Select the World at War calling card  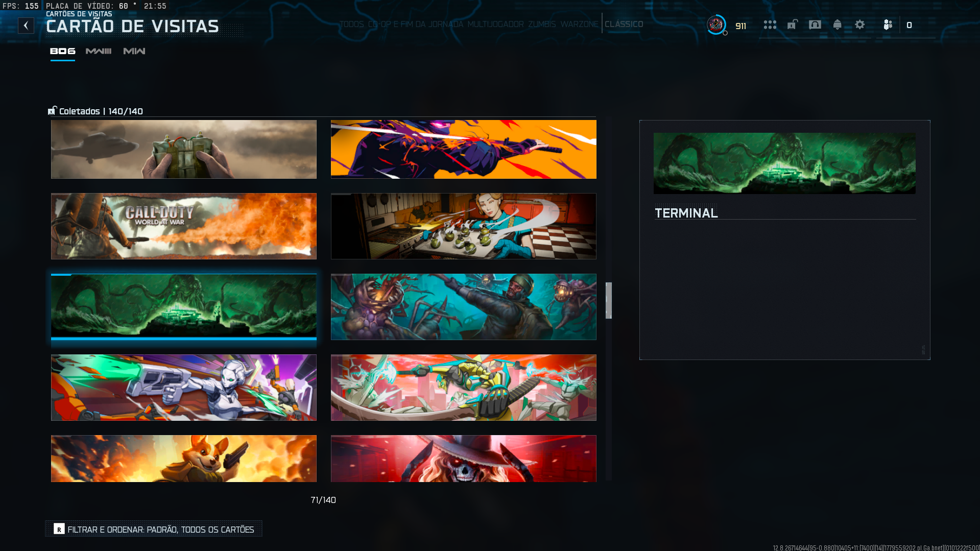[x=184, y=226]
